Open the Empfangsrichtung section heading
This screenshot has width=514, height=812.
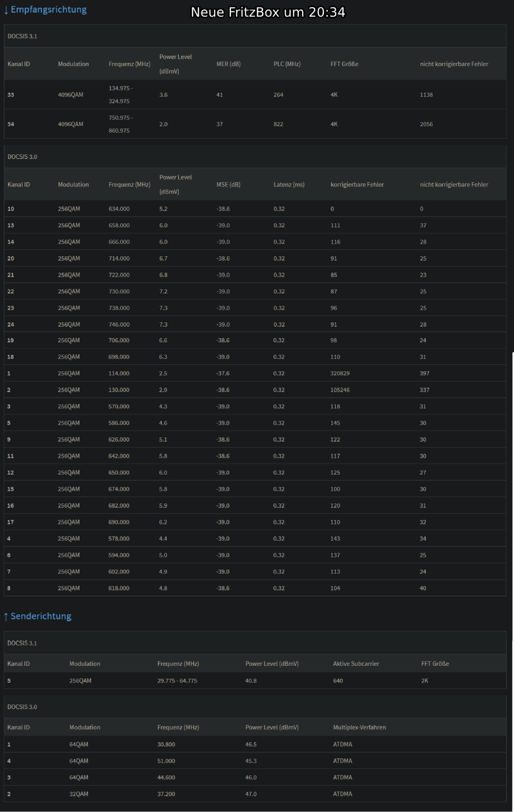45,10
